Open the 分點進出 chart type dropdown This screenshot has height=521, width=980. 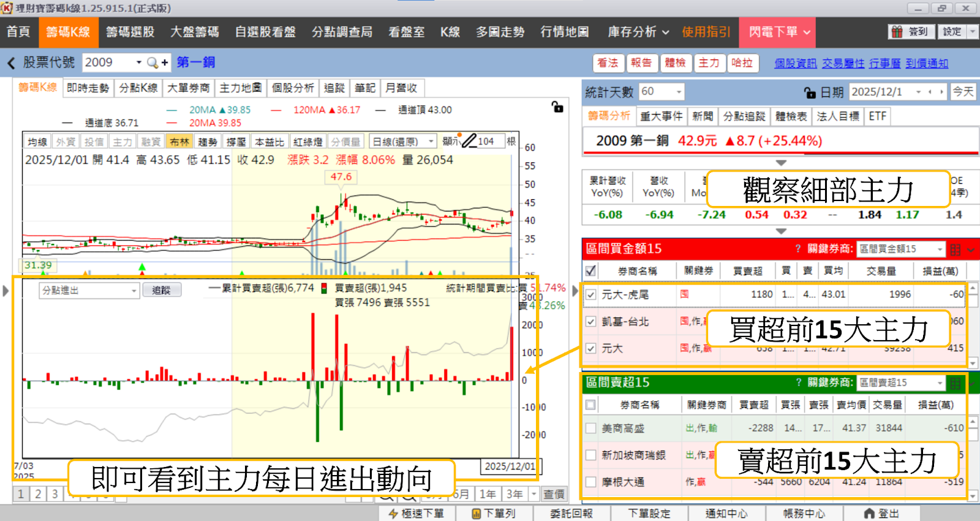(134, 291)
